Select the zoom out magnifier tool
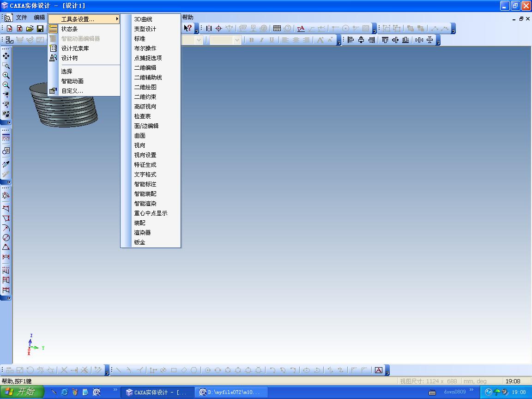The height and width of the screenshot is (399, 532). (6, 85)
